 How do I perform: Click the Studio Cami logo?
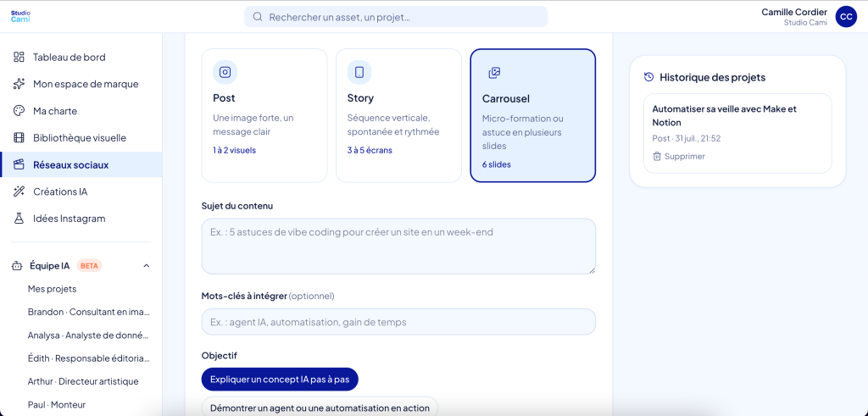point(20,16)
